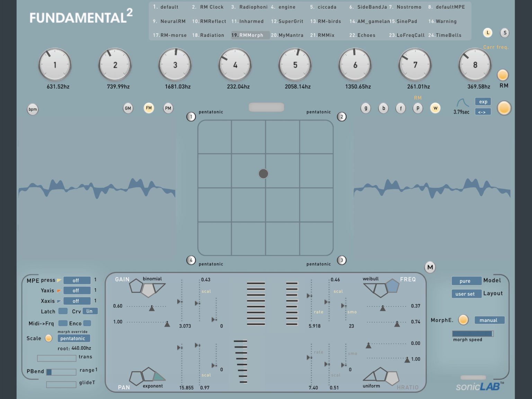Enable the Scale orange toggle
This screenshot has width=532, height=399.
tap(48, 338)
